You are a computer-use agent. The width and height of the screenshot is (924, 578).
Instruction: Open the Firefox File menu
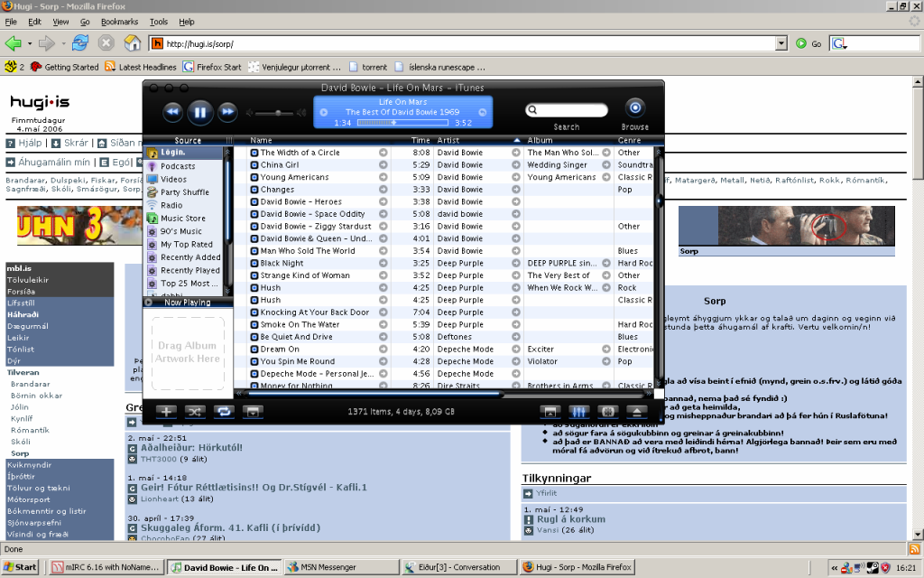click(x=11, y=22)
